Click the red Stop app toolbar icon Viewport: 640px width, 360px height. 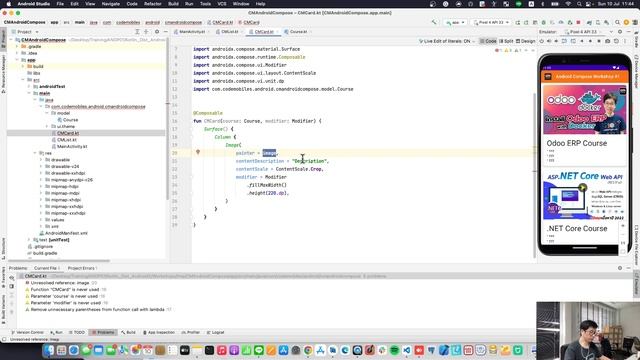[578, 22]
